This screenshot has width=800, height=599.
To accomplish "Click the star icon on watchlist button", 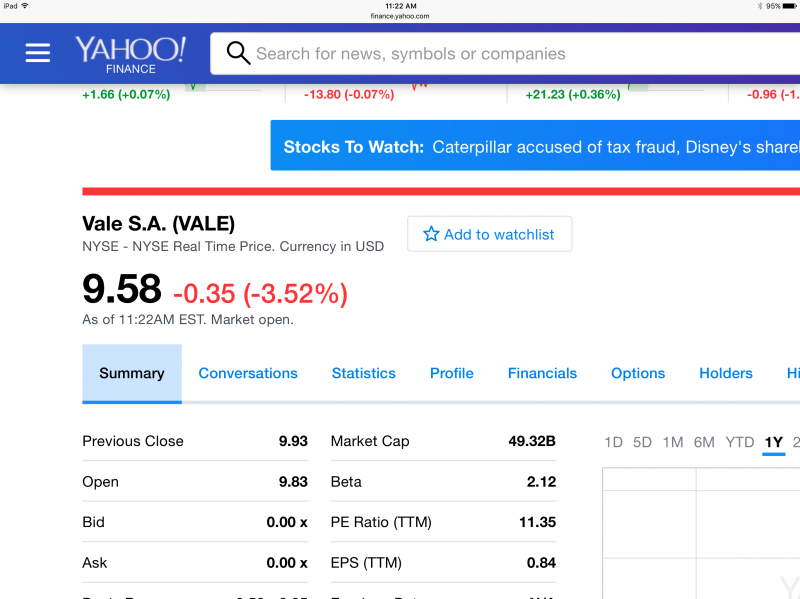I will coord(431,234).
